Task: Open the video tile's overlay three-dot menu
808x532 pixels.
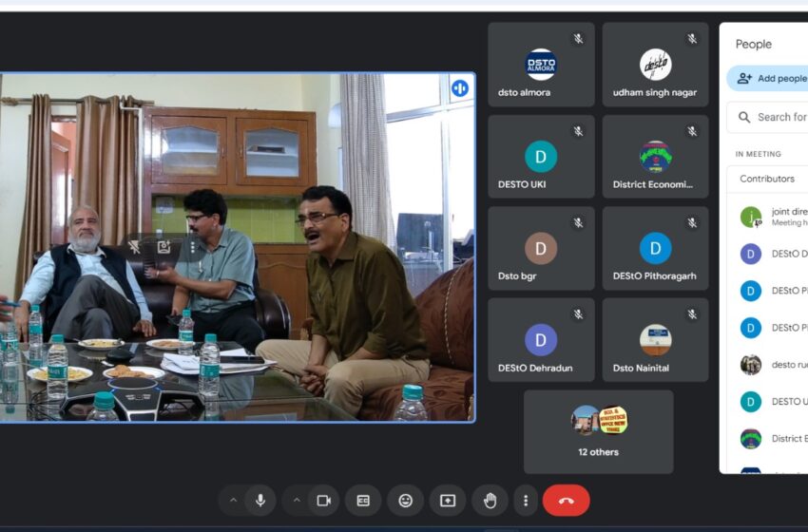Action: [192, 247]
